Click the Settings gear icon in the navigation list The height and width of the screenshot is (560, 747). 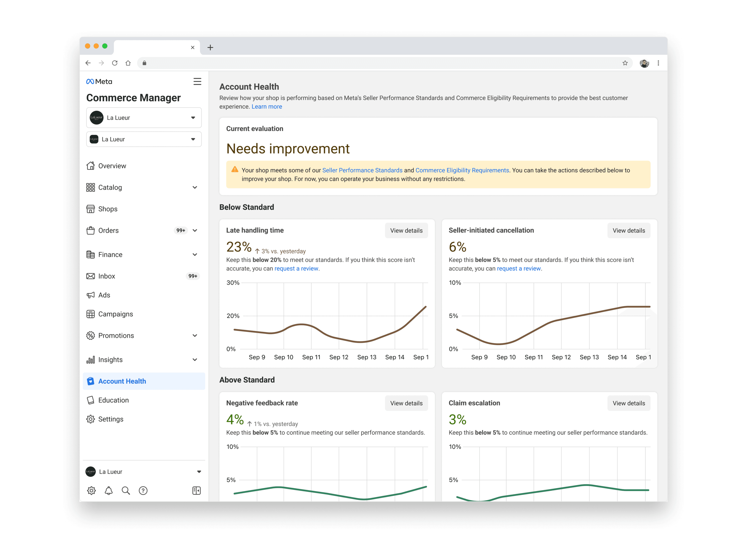(x=90, y=419)
